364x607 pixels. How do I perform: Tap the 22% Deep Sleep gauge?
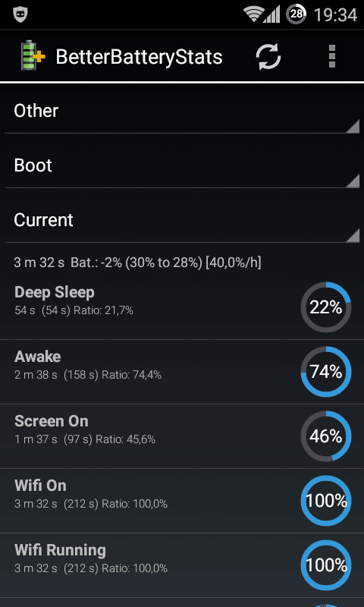[x=326, y=307]
